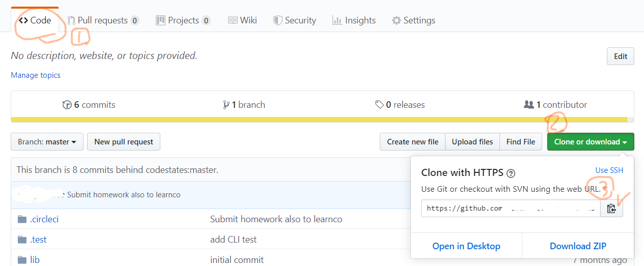The image size is (644, 266).
Task: Open the Projects tab
Action: (x=183, y=20)
